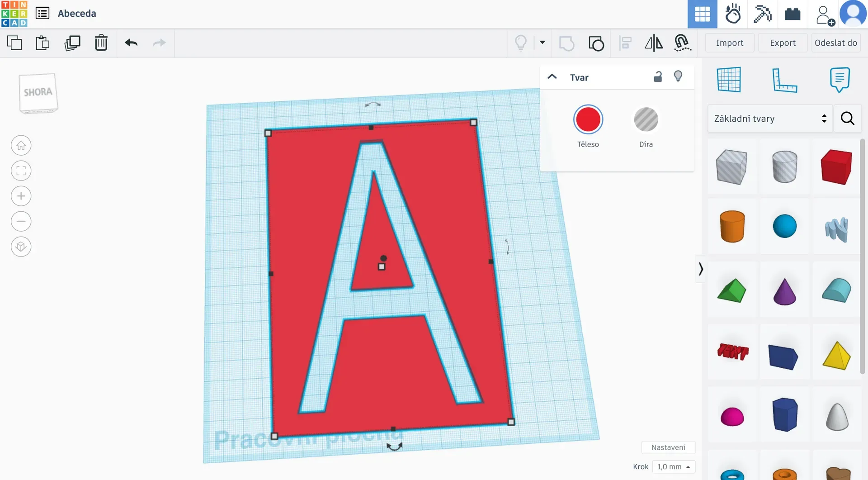Switch to orthographic view cube toggle

[21, 247]
